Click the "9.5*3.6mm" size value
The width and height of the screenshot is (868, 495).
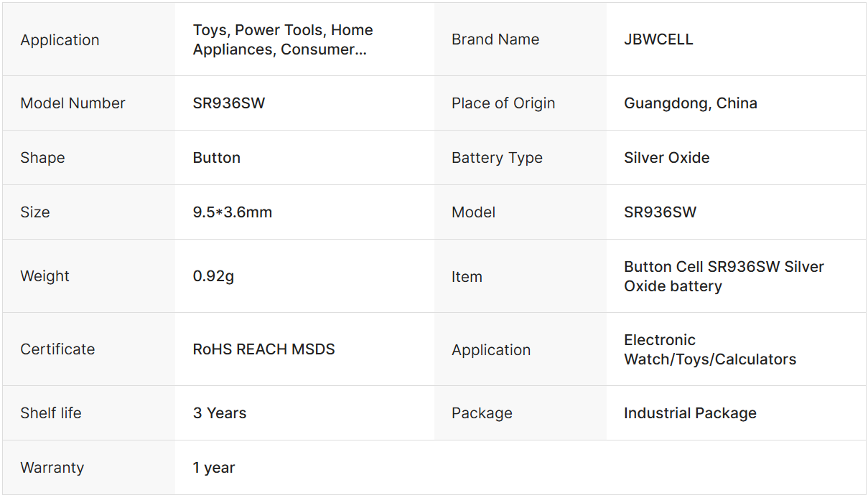pyautogui.click(x=232, y=212)
